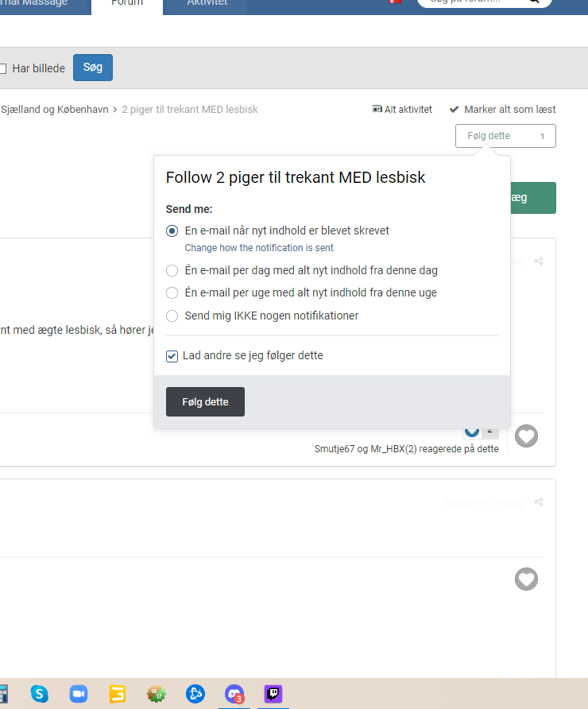The width and height of the screenshot is (588, 709).
Task: Open Twitch from the taskbar
Action: coord(273,693)
